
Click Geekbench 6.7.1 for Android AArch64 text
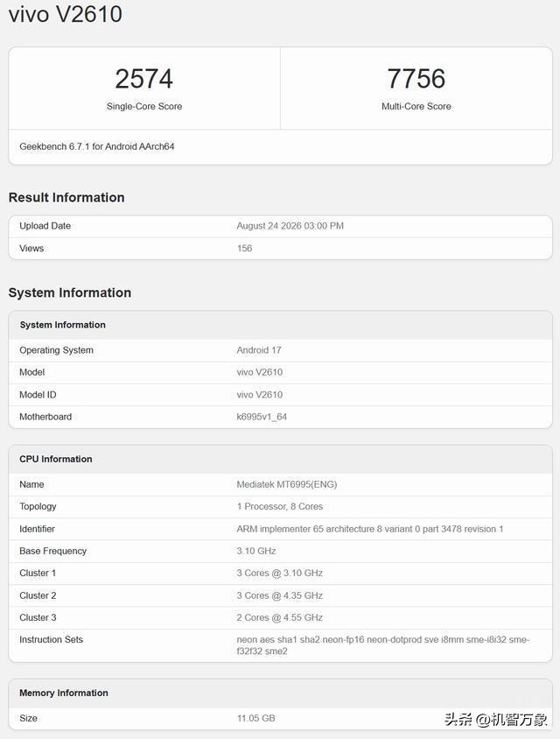point(97,146)
